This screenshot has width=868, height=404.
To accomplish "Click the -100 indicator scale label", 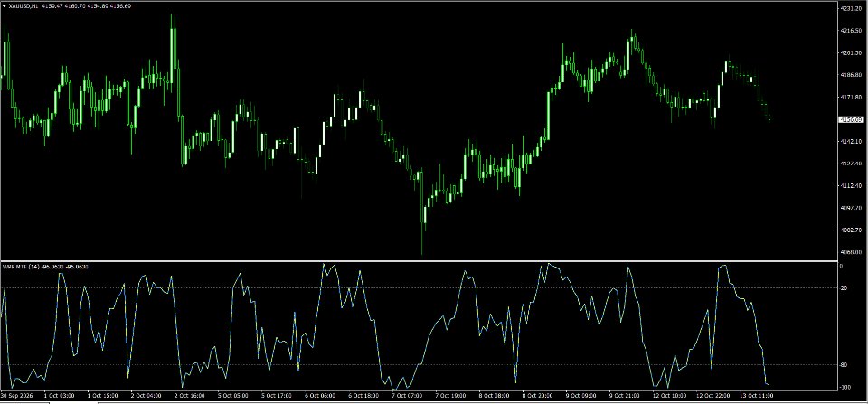I will pyautogui.click(x=845, y=387).
